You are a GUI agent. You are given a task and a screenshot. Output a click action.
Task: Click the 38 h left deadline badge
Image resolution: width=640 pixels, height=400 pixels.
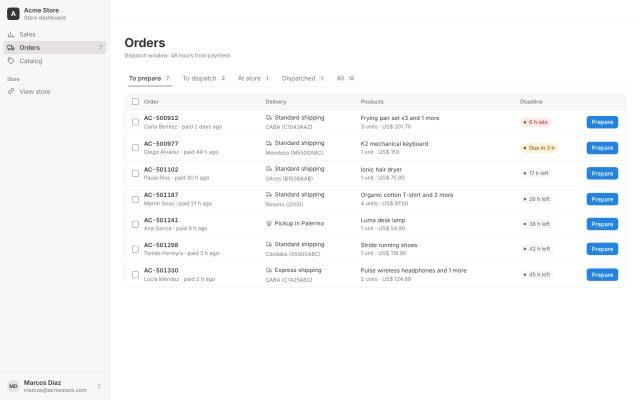pyautogui.click(x=536, y=224)
